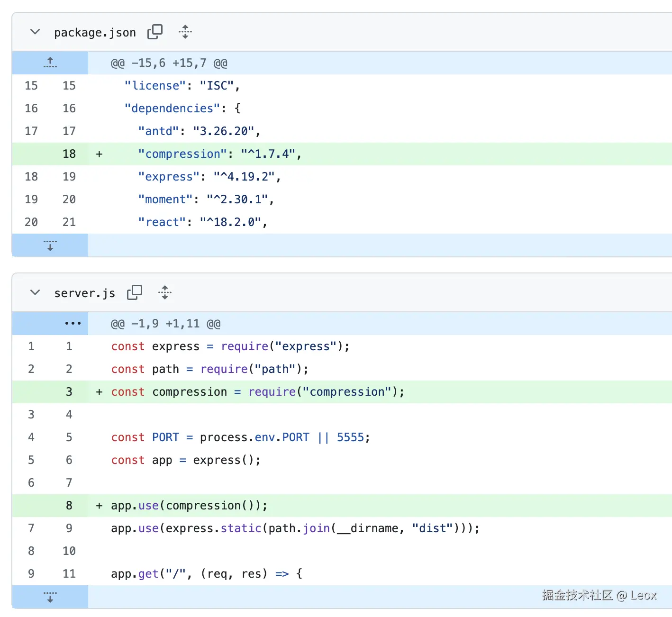Expand lines above package.json hunk

coord(50,63)
